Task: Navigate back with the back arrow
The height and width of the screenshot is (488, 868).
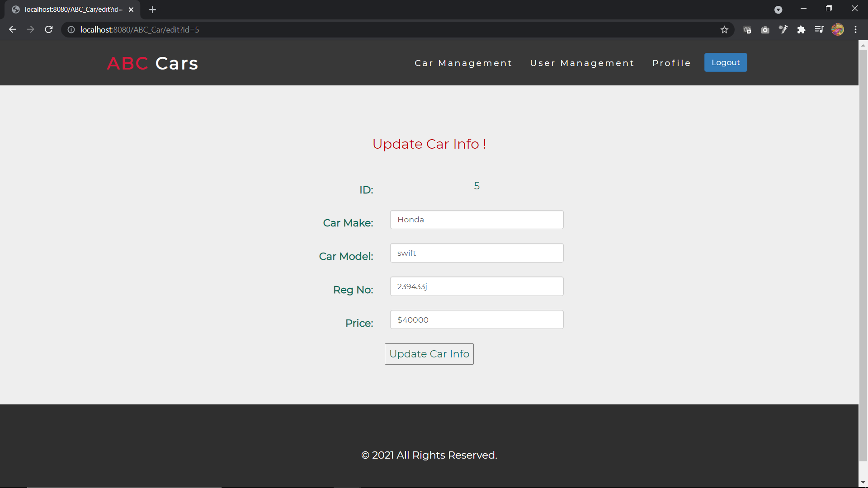Action: pyautogui.click(x=12, y=29)
